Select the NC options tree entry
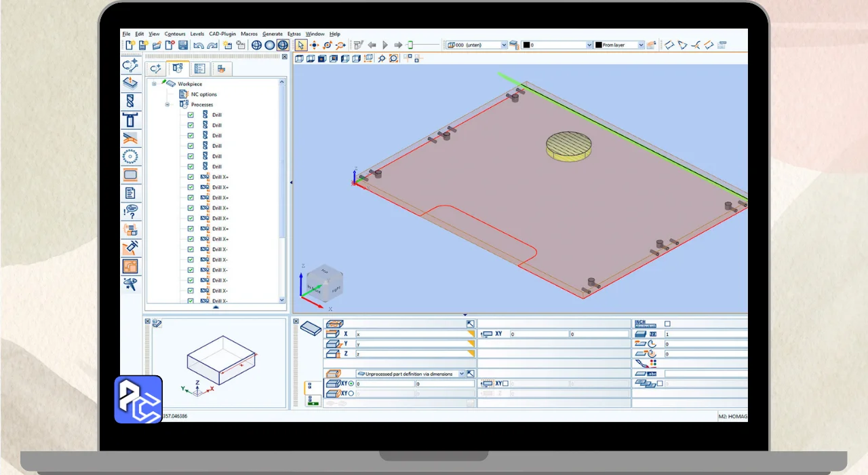The width and height of the screenshot is (868, 475). [203, 94]
